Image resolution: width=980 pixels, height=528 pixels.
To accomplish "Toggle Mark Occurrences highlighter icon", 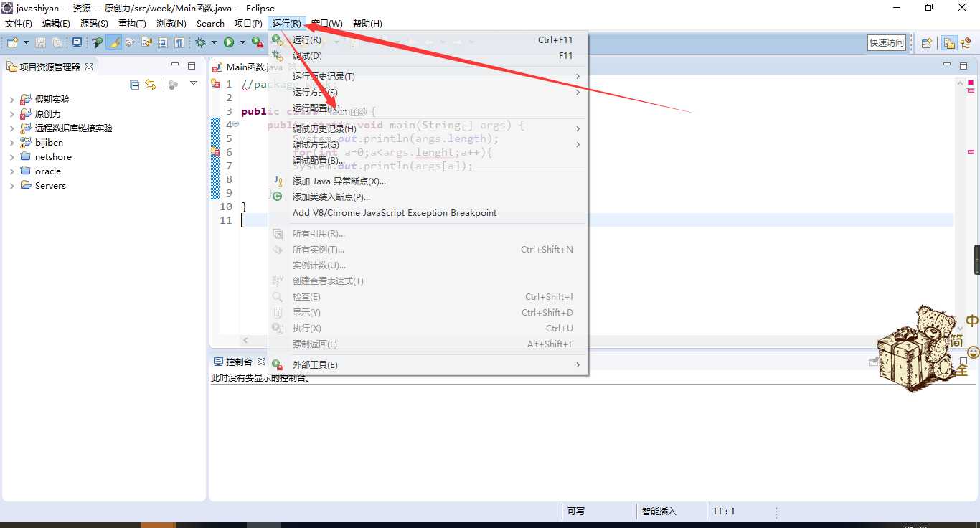I will pos(113,43).
